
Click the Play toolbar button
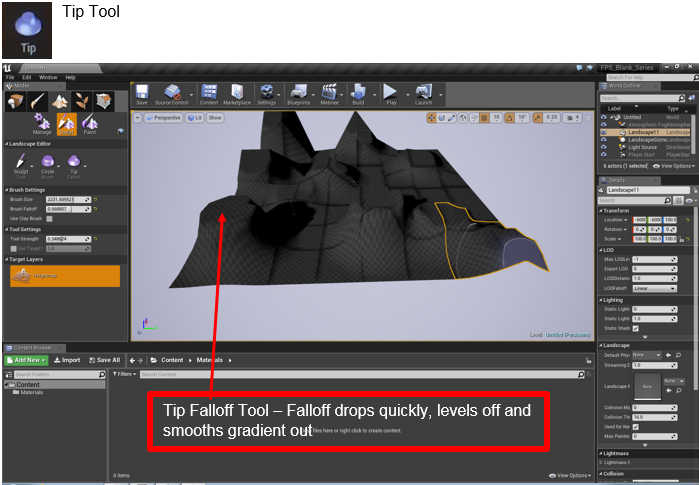point(391,95)
